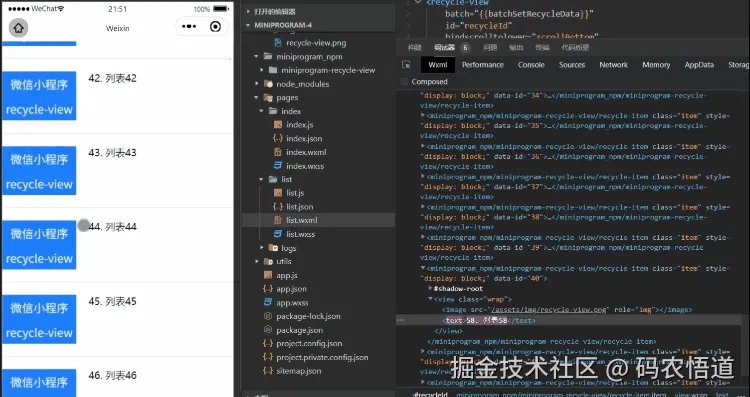Click the #recycleId breadcrumb at bottom
Viewport: 750px width, 397px height.
(430, 395)
